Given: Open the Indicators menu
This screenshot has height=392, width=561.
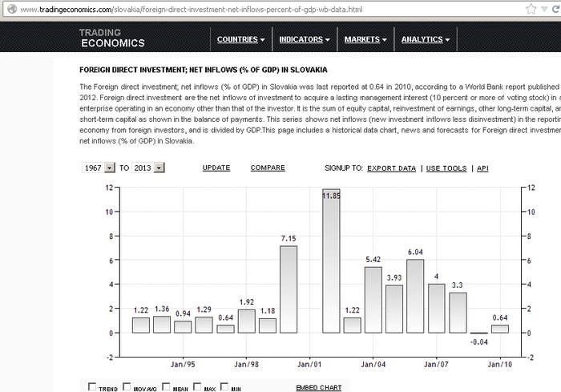Looking at the screenshot, I should click(x=305, y=39).
